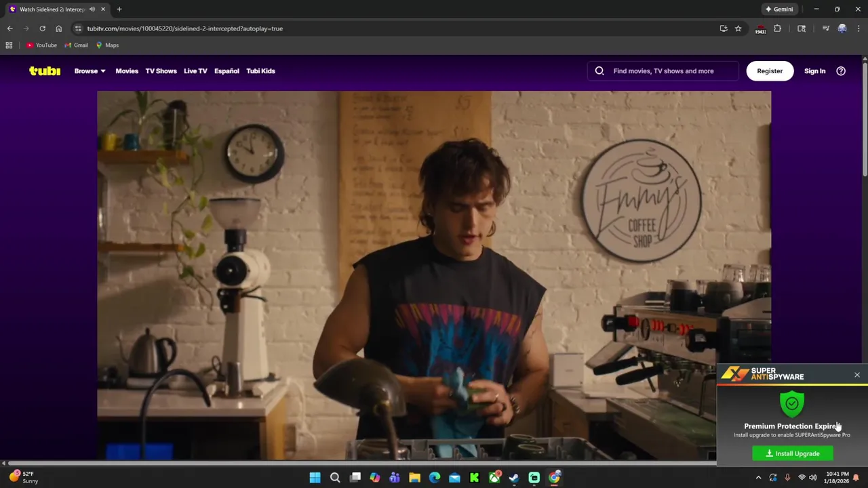The image size is (868, 488).
Task: Open Xbox app from the taskbar
Action: coord(494,478)
